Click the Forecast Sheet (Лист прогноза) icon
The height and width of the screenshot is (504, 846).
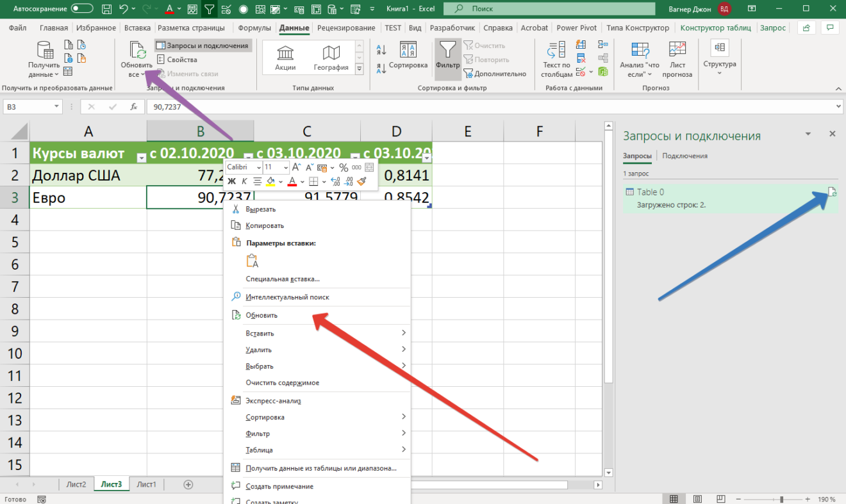677,51
